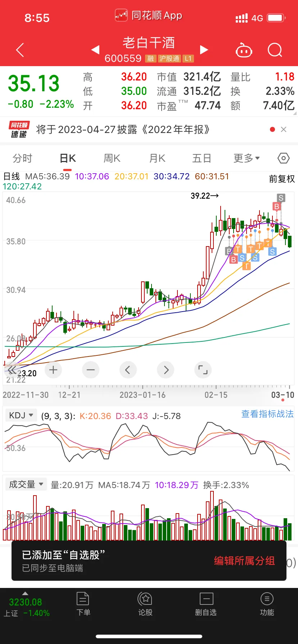Tap the red B marker below S
Viewport: 298px width, 644px height.
coord(276,206)
